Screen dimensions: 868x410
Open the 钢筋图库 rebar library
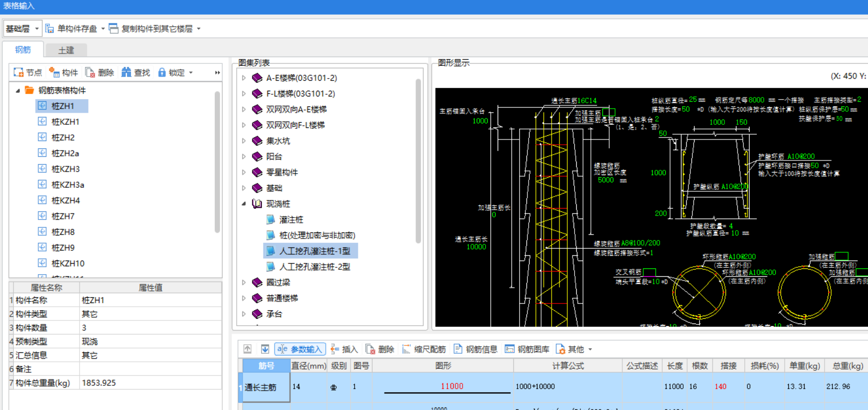coord(527,349)
